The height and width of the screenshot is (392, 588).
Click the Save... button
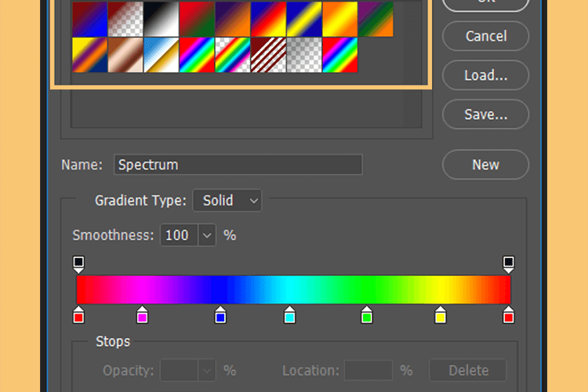[485, 114]
